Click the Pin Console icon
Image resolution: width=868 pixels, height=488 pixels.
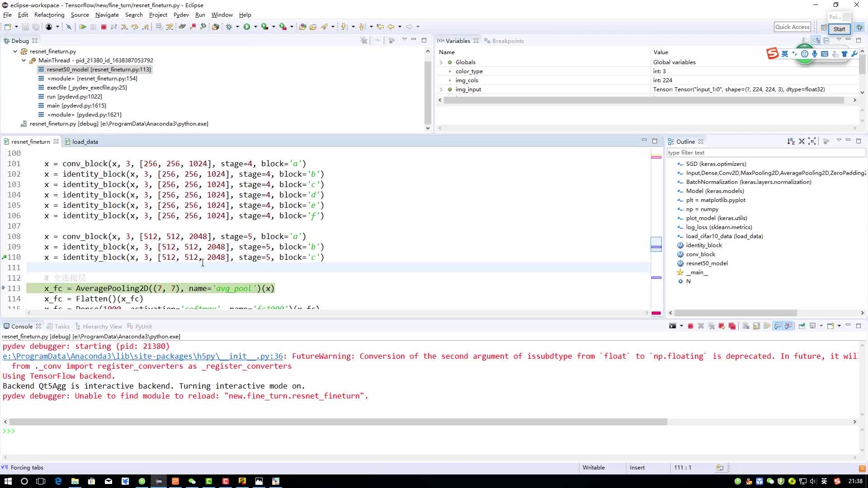tap(802, 326)
